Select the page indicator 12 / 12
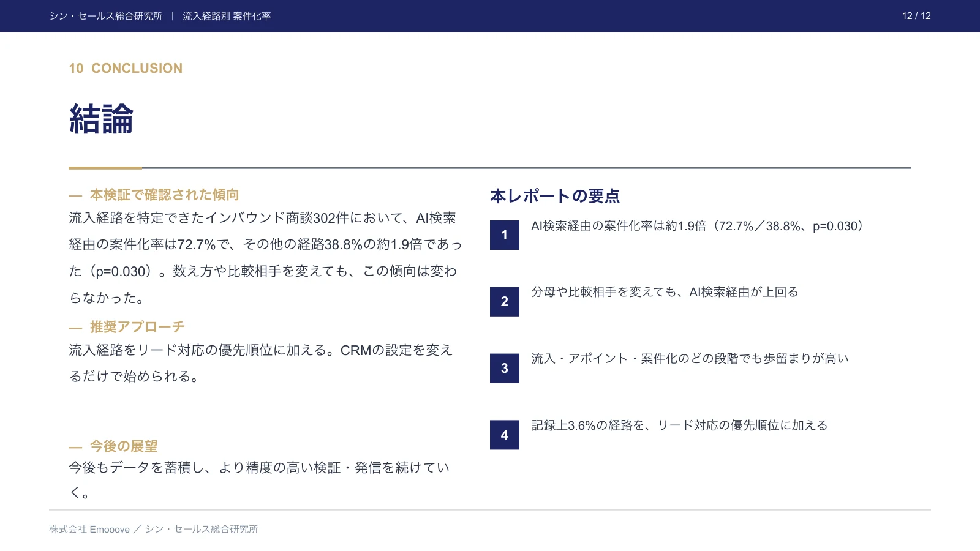This screenshot has height=551, width=980. [916, 16]
